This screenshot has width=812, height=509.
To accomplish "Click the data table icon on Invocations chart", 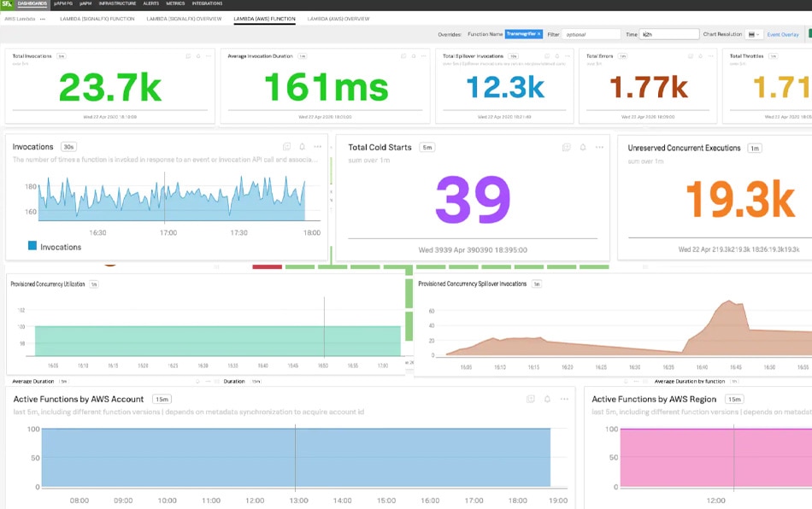I will [287, 147].
